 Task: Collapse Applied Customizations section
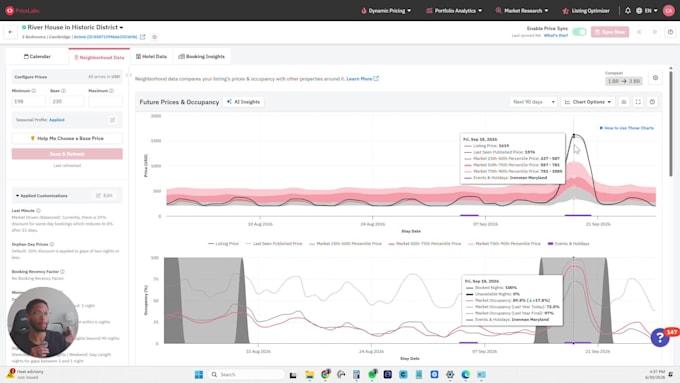click(42, 196)
